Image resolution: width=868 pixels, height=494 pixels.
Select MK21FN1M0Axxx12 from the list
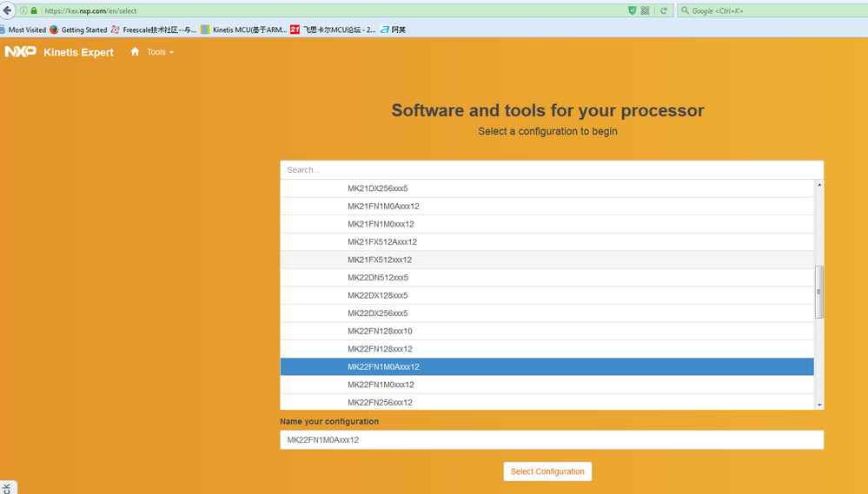pyautogui.click(x=547, y=207)
